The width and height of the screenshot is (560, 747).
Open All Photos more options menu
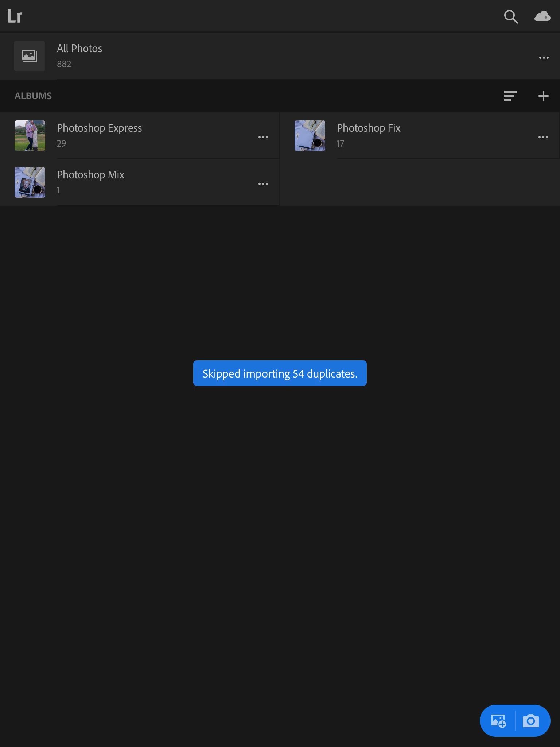coord(544,58)
